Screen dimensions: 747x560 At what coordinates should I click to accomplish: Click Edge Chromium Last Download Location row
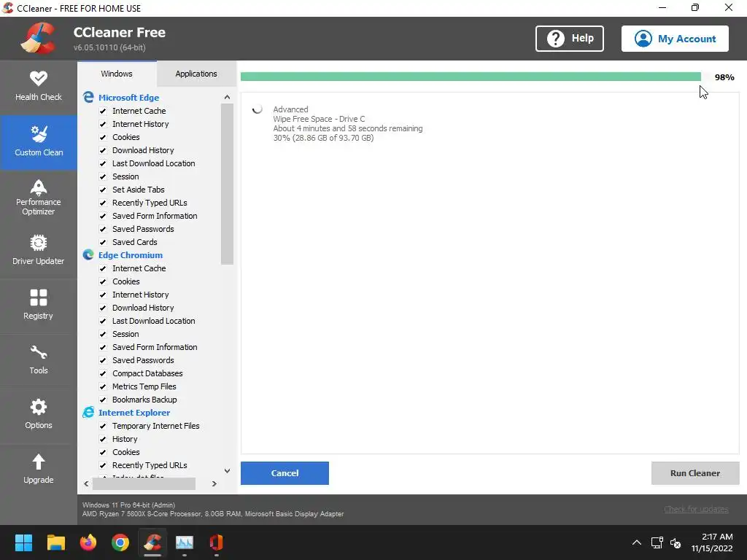pos(153,321)
